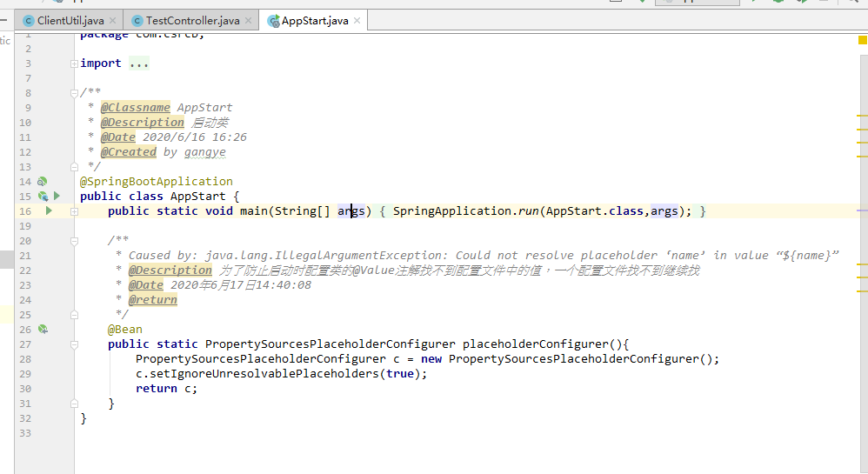
Task: Close the TestController.java tab
Action: (248, 21)
